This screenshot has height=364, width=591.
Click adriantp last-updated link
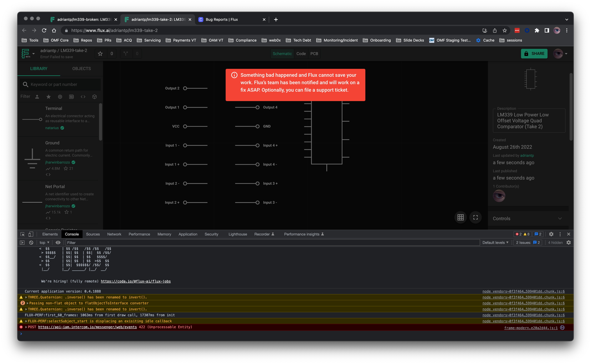[527, 155]
